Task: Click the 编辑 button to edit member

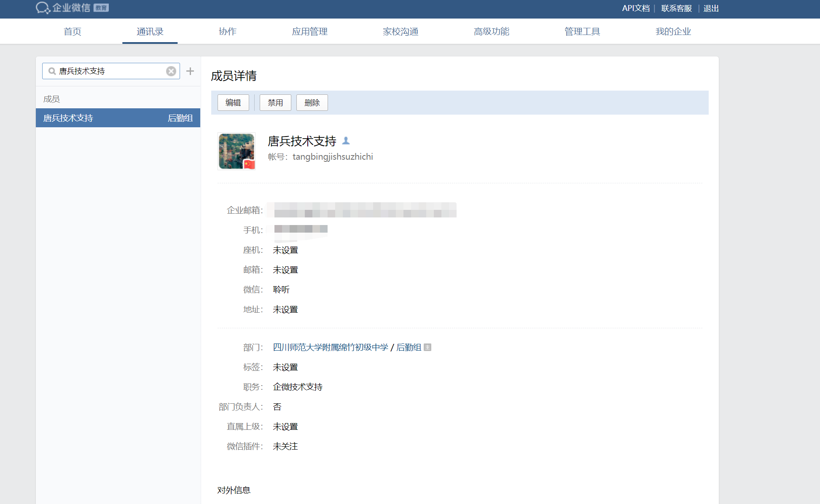Action: click(233, 102)
